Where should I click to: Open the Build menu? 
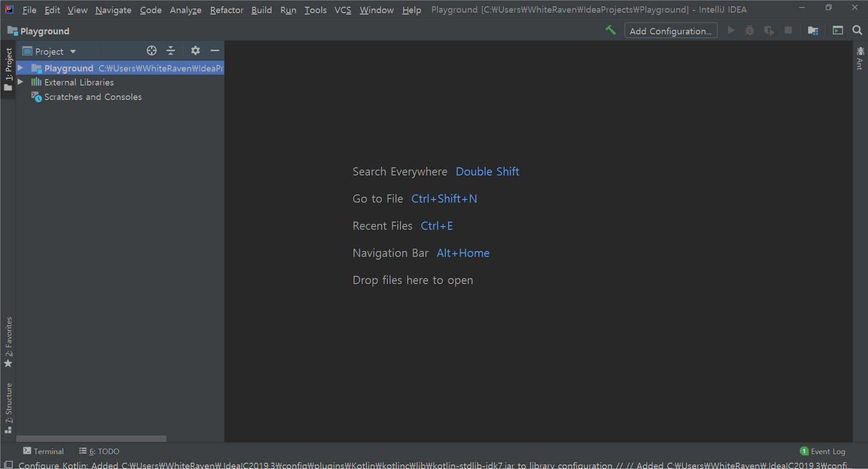pyautogui.click(x=261, y=9)
